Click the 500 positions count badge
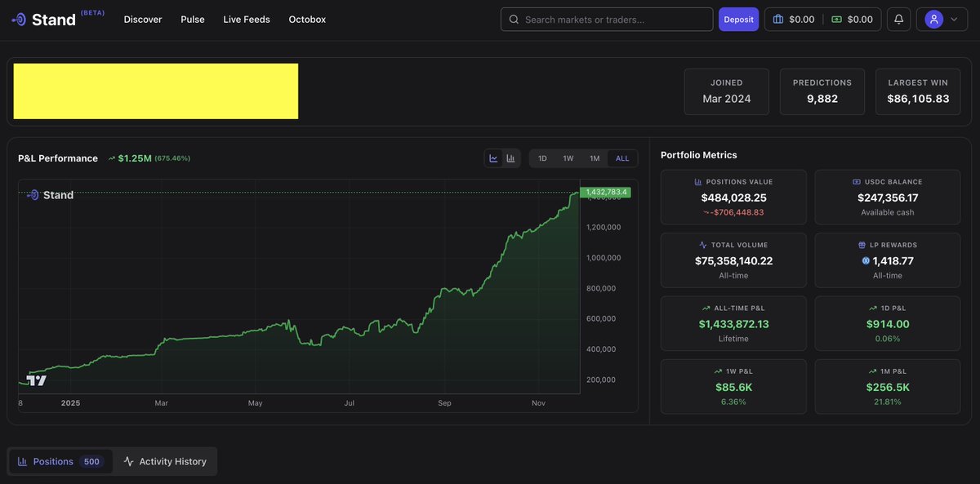980x484 pixels. 91,462
